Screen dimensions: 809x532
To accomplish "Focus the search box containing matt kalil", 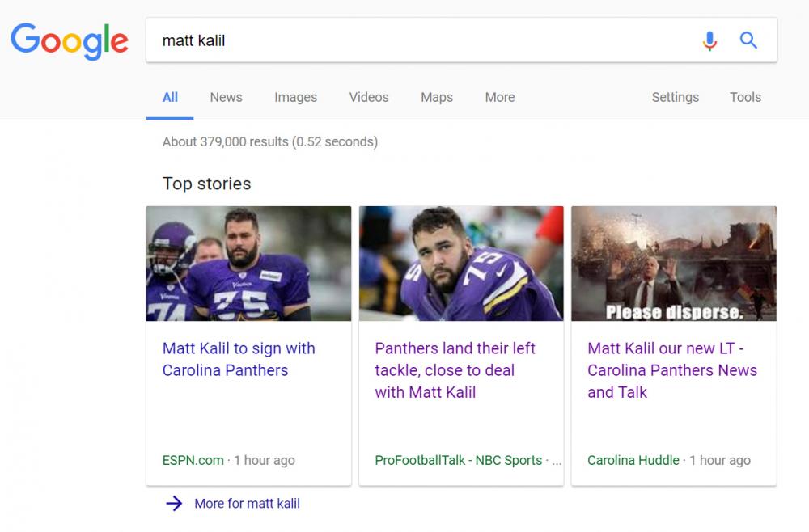I will point(421,40).
